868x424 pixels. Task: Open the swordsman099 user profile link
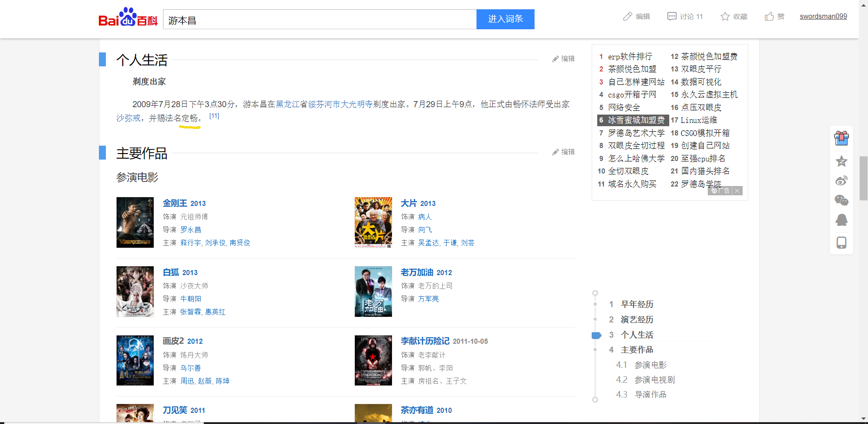point(823,16)
